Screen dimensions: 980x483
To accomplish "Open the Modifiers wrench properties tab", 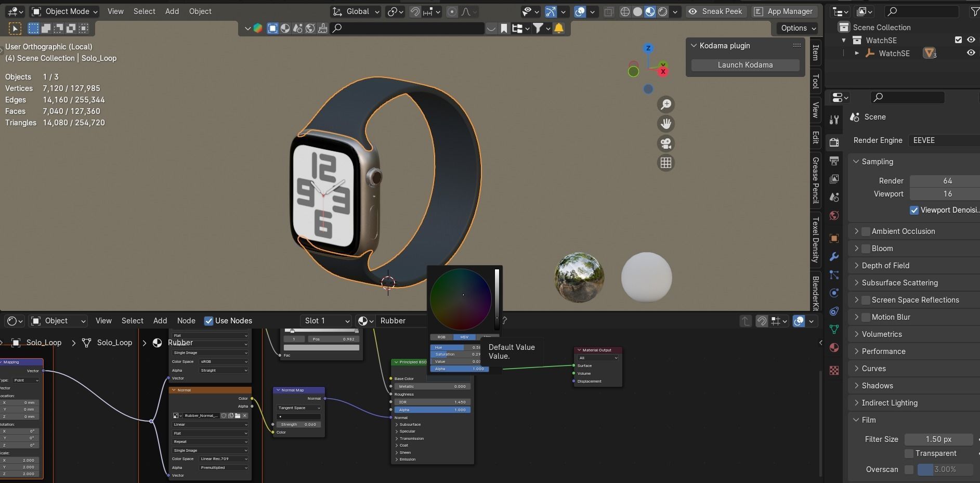I will (834, 256).
